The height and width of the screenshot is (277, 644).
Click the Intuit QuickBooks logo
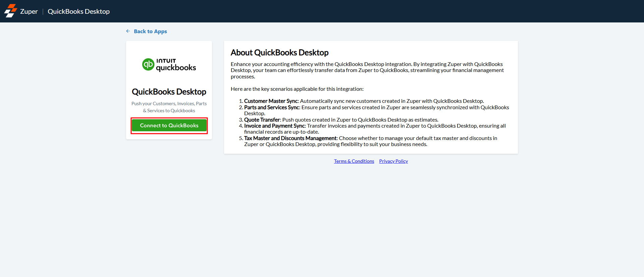point(169,65)
